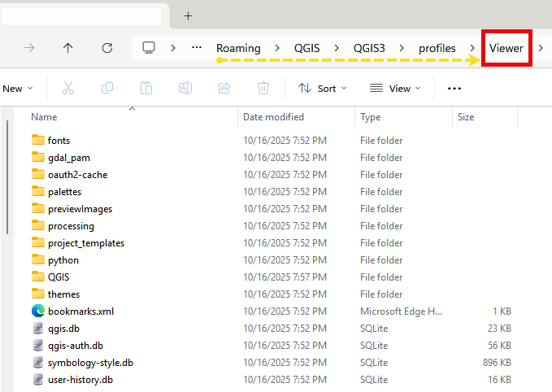The height and width of the screenshot is (392, 552).
Task: Sort by the Size column header
Action: coord(485,116)
